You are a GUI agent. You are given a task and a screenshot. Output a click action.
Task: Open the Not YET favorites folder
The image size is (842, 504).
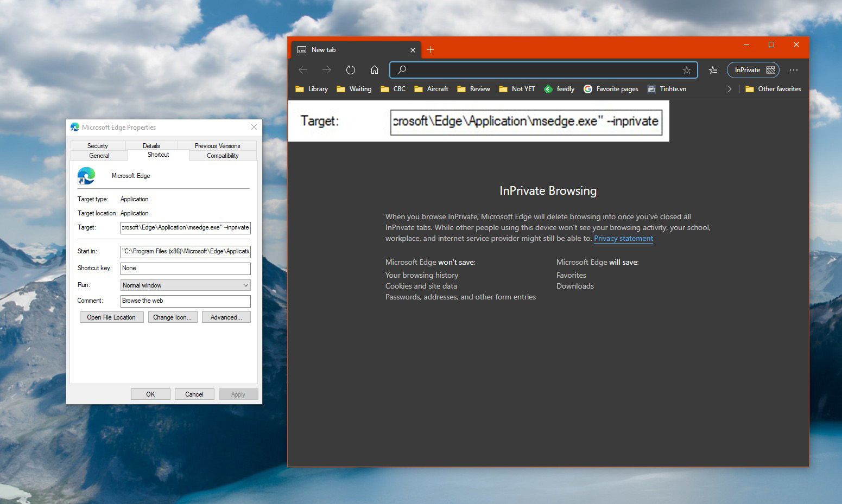pos(517,89)
